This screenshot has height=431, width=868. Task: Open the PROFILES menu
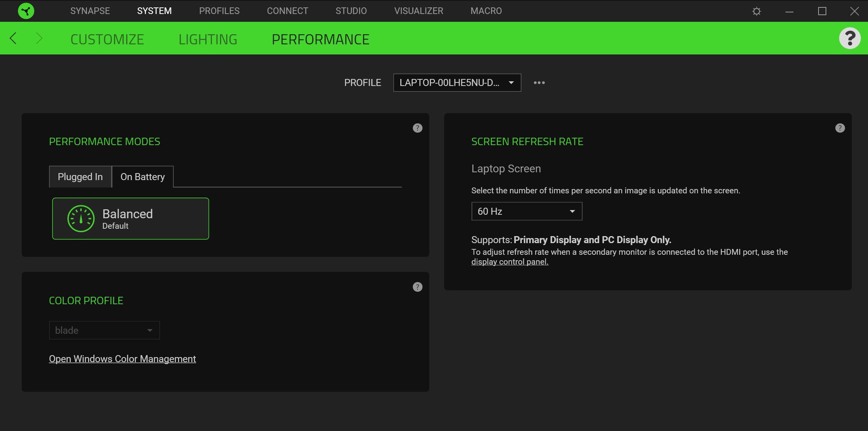point(219,11)
